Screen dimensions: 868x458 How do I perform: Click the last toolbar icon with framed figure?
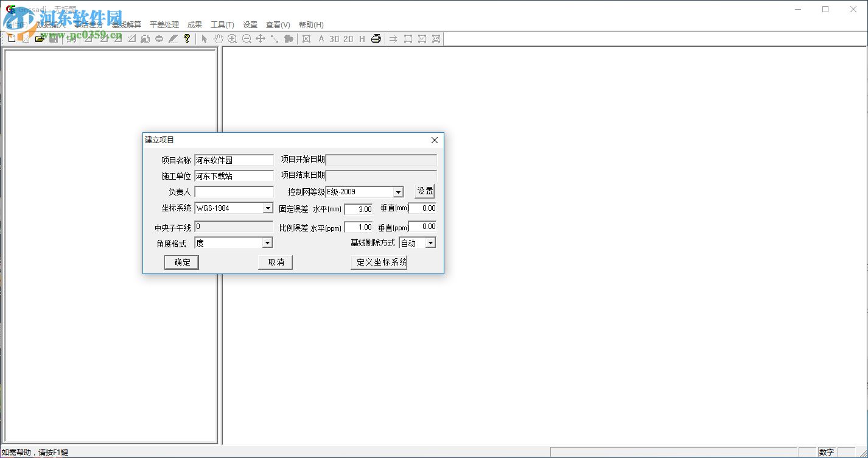click(x=436, y=38)
